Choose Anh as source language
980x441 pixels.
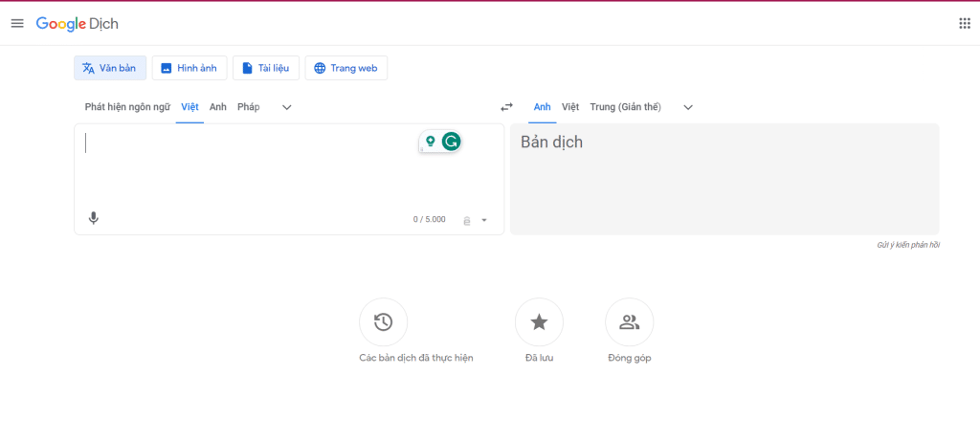click(x=217, y=107)
